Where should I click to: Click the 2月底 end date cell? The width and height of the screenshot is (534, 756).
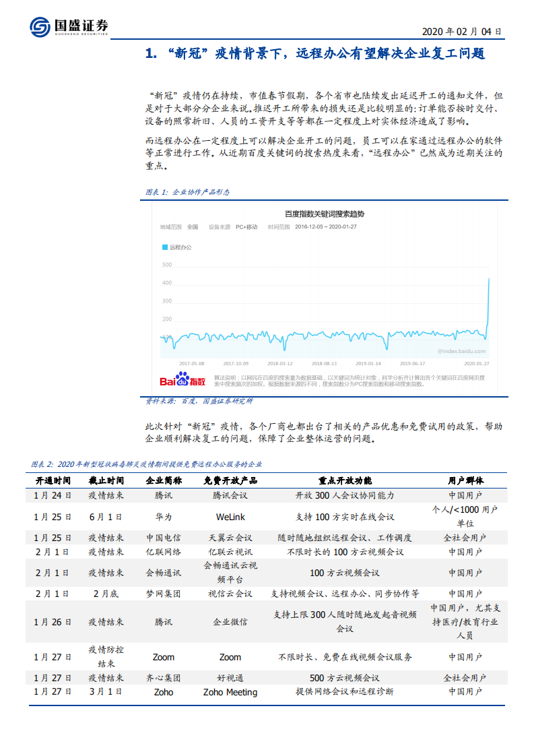(x=106, y=594)
